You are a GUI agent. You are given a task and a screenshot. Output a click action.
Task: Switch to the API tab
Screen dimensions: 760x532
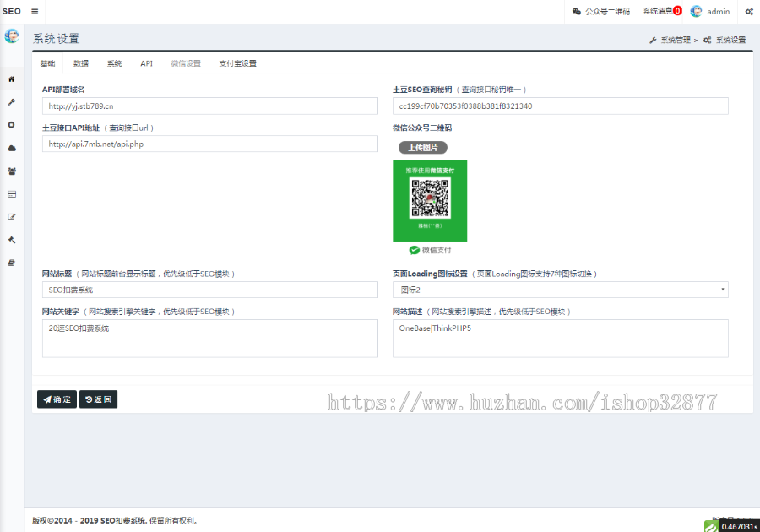coord(146,63)
